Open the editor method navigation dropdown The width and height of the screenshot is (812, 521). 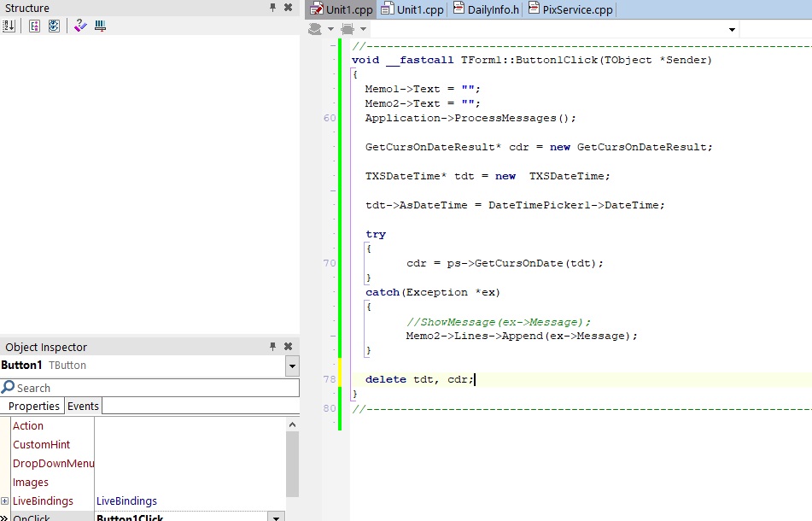pyautogui.click(x=732, y=30)
